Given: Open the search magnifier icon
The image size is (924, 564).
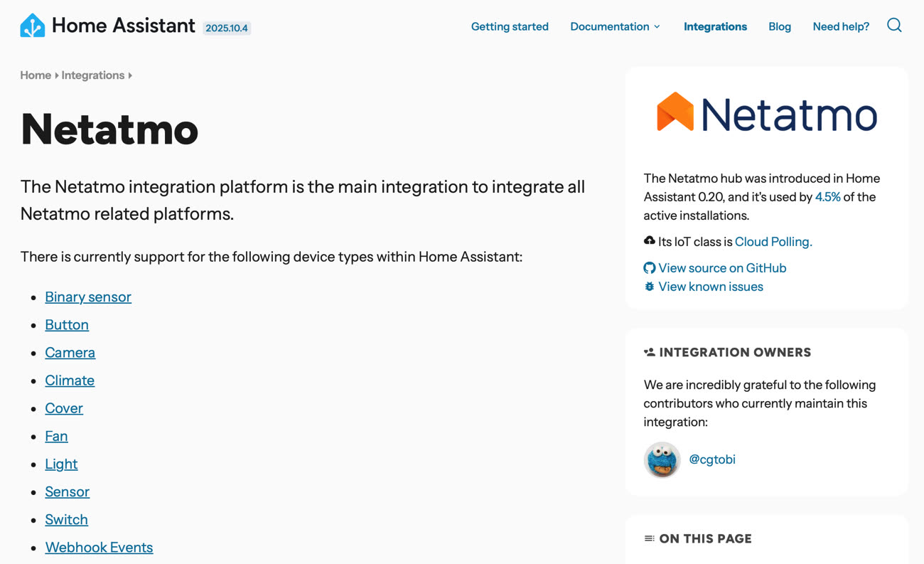Looking at the screenshot, I should coord(894,26).
